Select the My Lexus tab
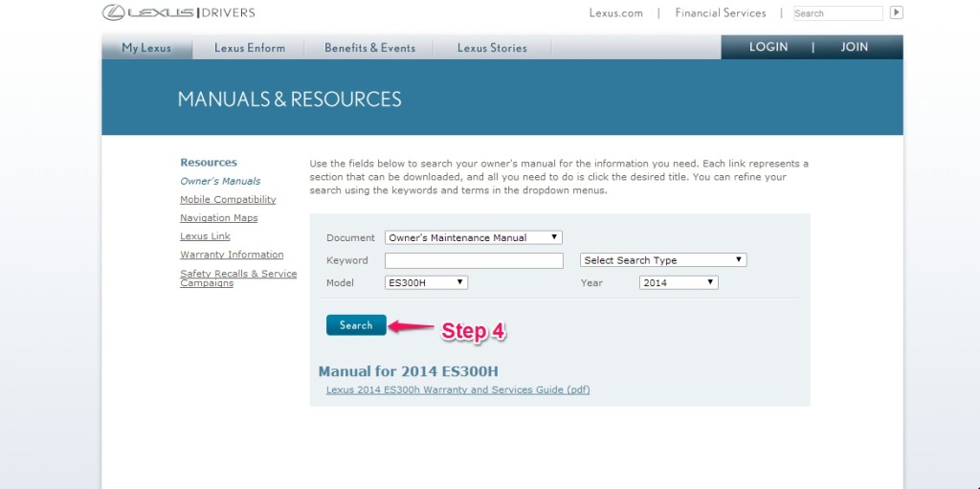Viewport: 980px width, 489px height. (146, 48)
